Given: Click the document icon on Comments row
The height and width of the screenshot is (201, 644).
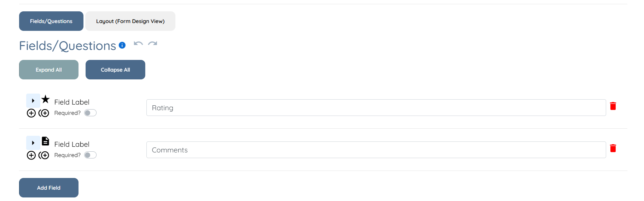Looking at the screenshot, I should point(46,141).
